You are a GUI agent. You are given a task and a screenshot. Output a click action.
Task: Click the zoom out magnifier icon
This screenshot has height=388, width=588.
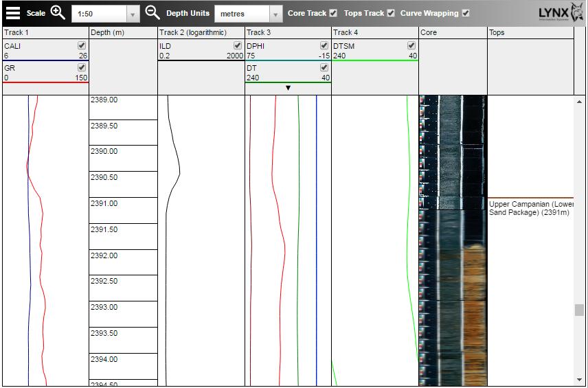click(152, 13)
